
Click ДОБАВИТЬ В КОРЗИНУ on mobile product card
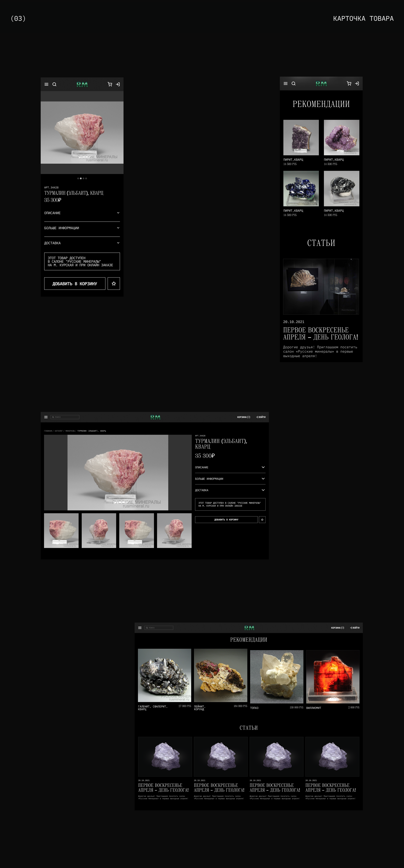(x=75, y=283)
